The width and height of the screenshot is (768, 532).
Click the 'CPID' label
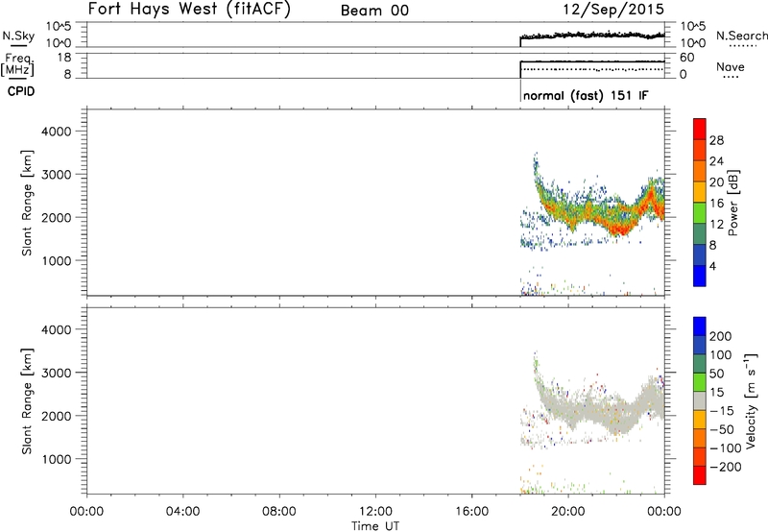(x=21, y=91)
